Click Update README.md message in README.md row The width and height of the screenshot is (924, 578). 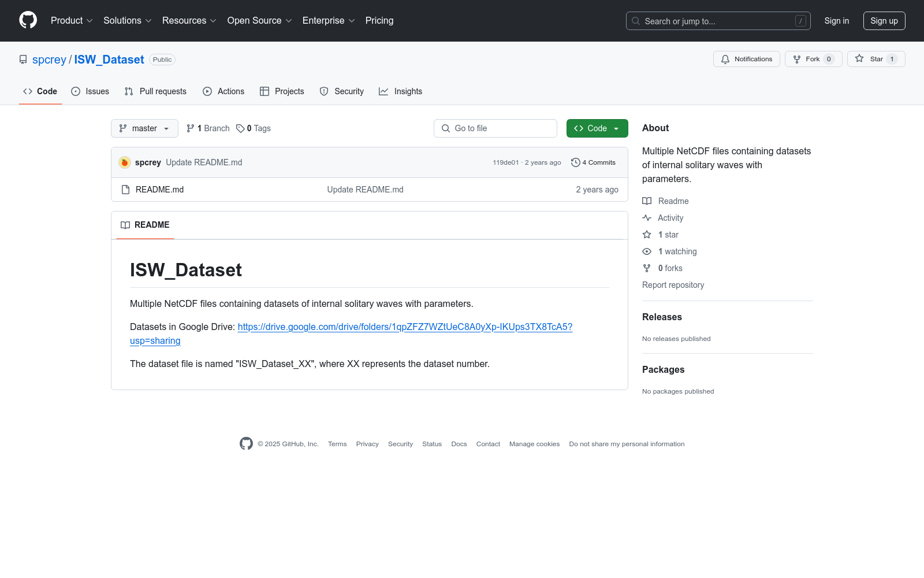366,190
